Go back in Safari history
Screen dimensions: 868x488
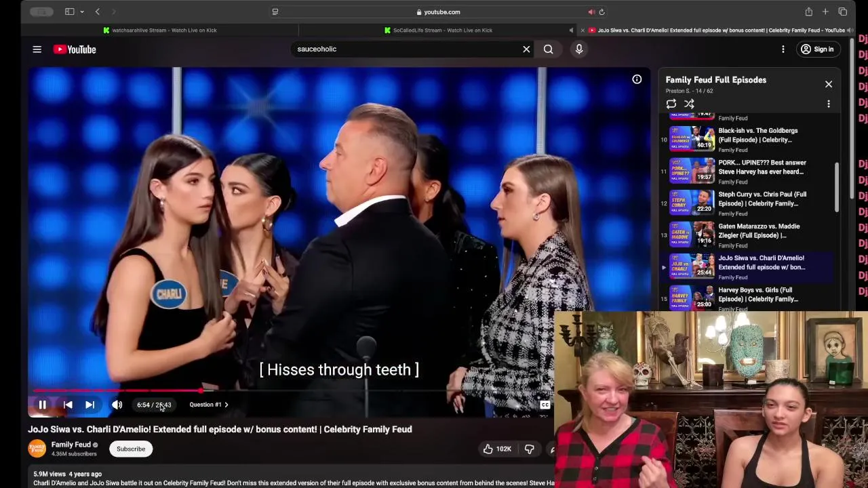(x=98, y=12)
